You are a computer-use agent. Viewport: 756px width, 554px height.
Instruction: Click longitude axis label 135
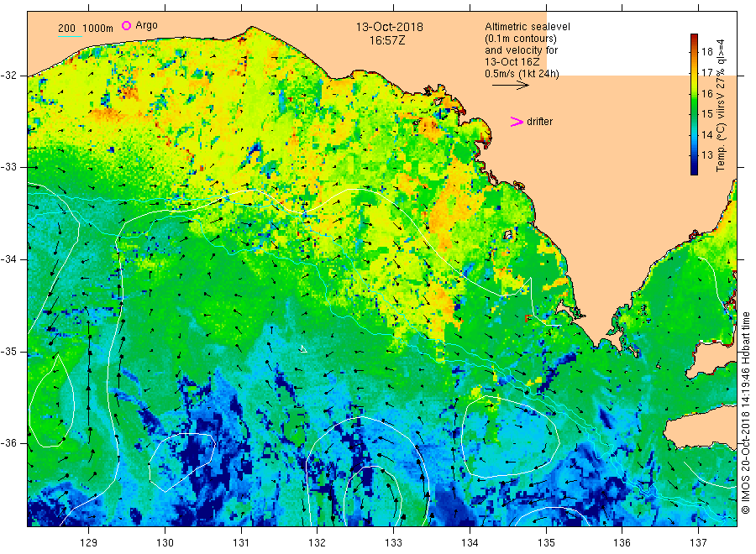pyautogui.click(x=546, y=543)
